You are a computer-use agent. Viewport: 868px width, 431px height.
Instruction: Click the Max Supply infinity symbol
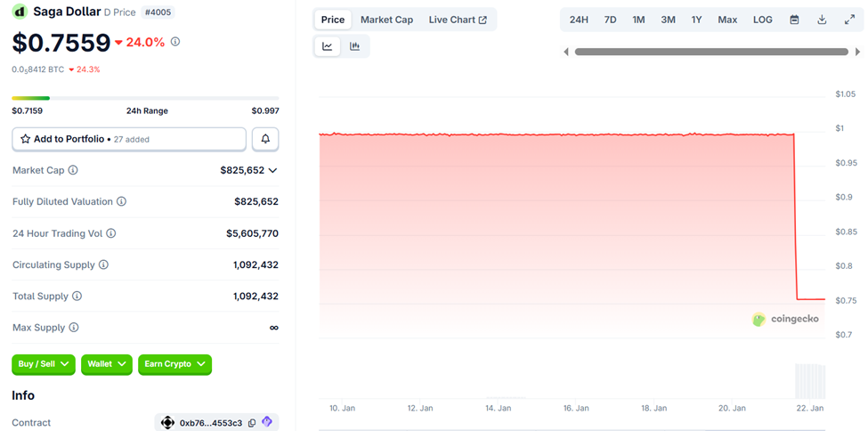click(274, 328)
